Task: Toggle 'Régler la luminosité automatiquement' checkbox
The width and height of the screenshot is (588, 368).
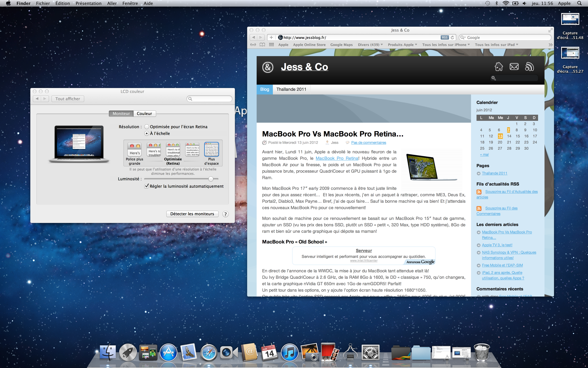Action: pyautogui.click(x=147, y=186)
